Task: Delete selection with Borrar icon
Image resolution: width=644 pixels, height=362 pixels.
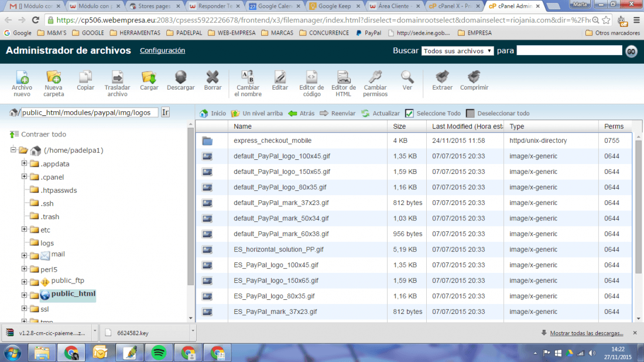Action: 213,80
